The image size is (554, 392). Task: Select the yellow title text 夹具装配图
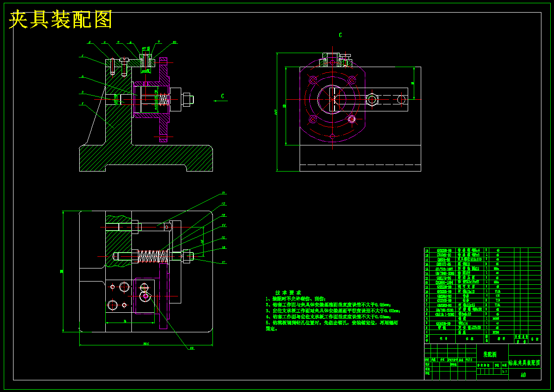pyautogui.click(x=60, y=20)
